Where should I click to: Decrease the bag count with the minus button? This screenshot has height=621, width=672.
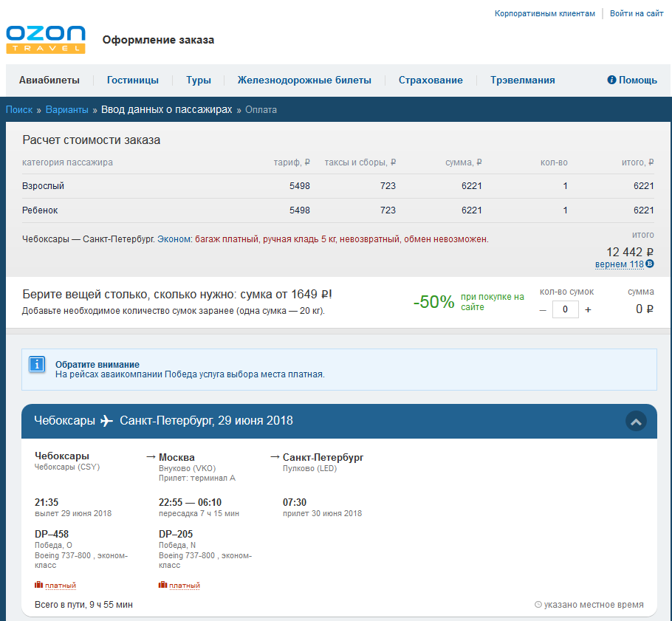[543, 309]
